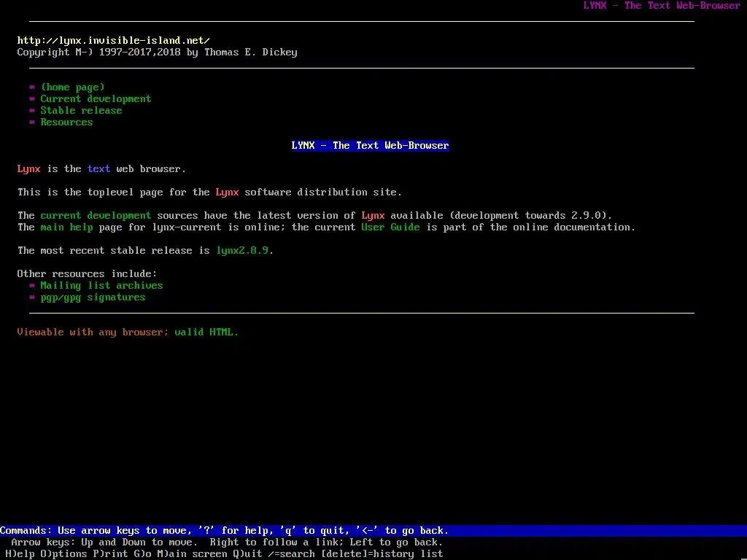Open the 'main help' page link
Screen dimensions: 747x560
pos(66,227)
